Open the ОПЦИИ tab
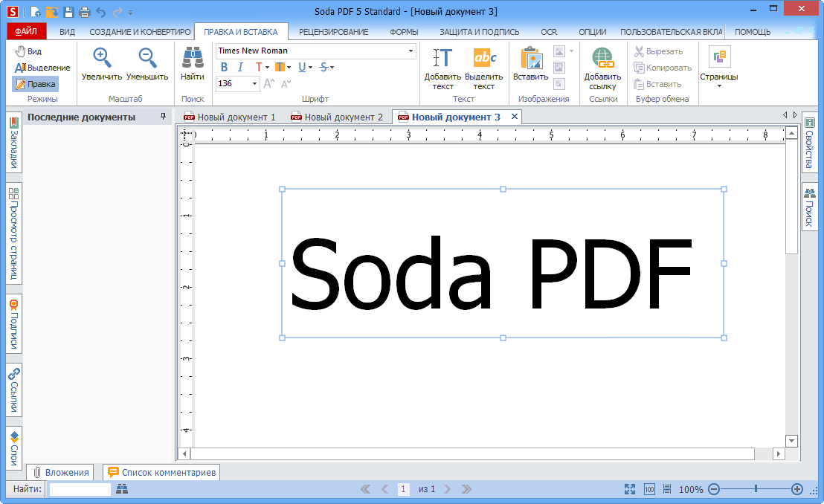The image size is (824, 504). [x=593, y=31]
